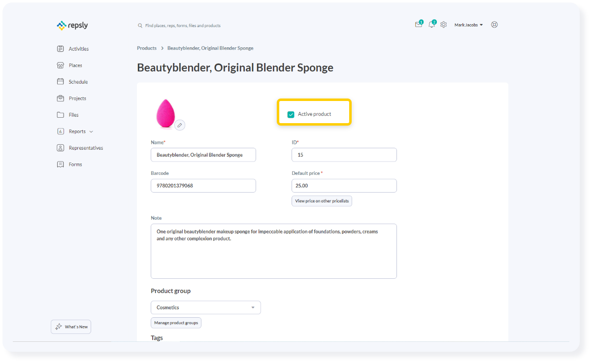Edit product image with pencil icon
The image size is (592, 364).
(180, 125)
